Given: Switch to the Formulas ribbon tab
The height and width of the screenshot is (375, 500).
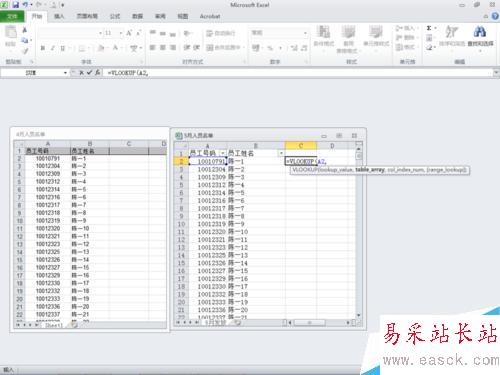Looking at the screenshot, I should pyautogui.click(x=115, y=16).
